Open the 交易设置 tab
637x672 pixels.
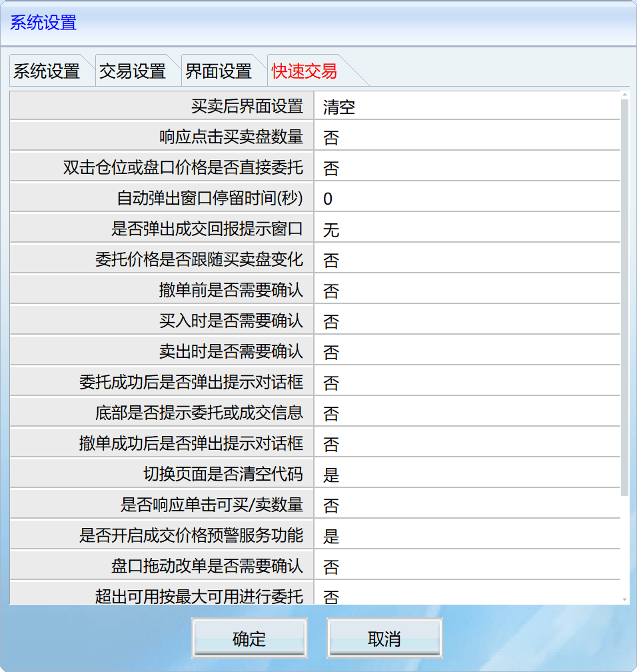pos(133,71)
